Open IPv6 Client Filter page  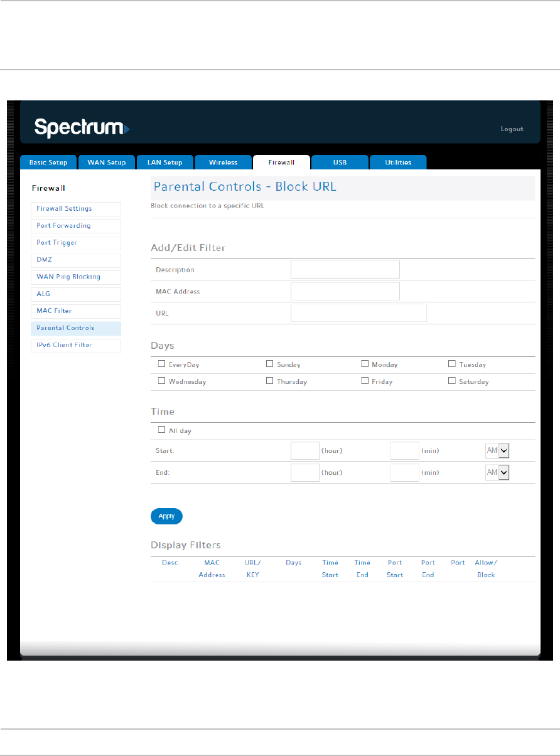point(76,345)
